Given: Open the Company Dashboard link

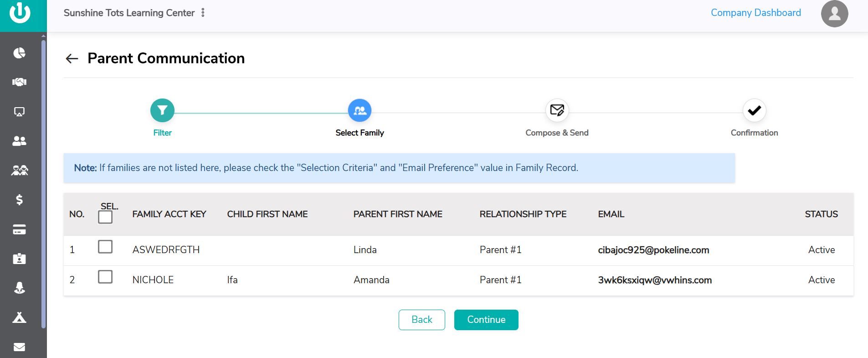Looking at the screenshot, I should [x=755, y=13].
